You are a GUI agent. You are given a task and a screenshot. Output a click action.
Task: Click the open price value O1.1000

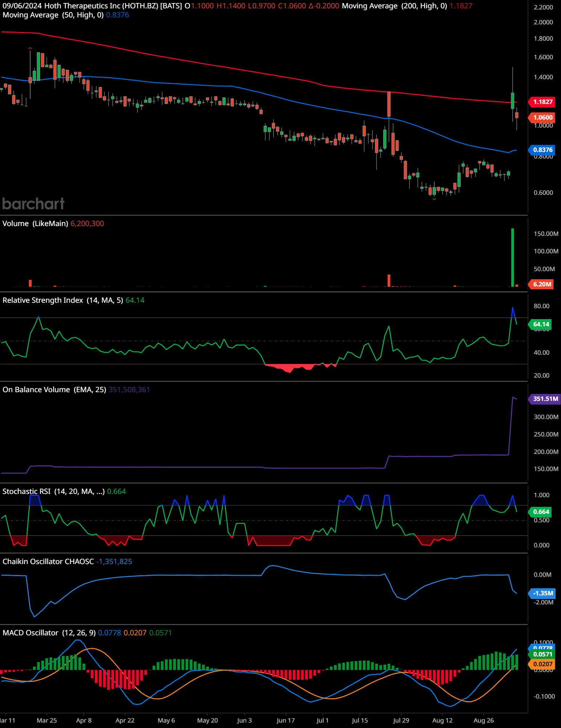[x=199, y=6]
